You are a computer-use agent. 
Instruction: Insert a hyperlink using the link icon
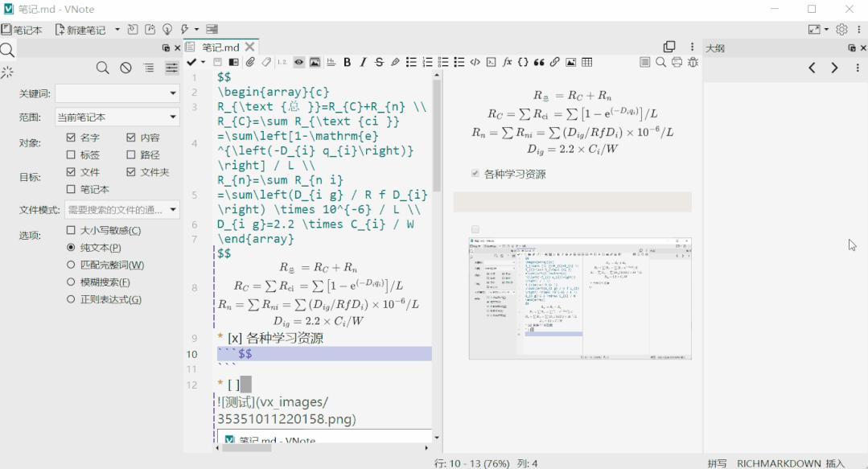click(555, 62)
